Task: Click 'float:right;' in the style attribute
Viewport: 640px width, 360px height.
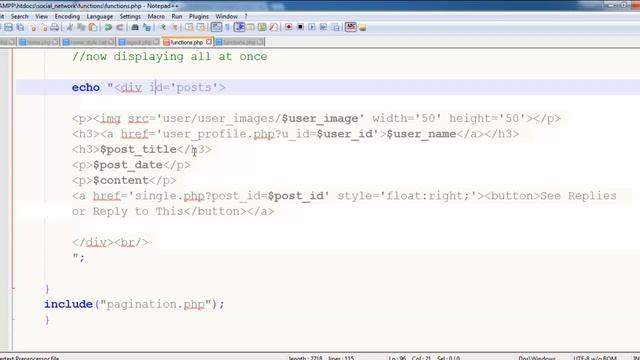Action: pyautogui.click(x=428, y=196)
